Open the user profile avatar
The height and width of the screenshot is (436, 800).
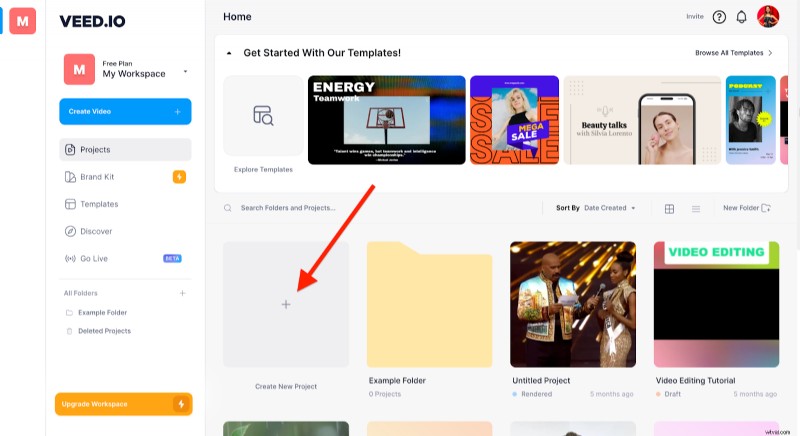click(768, 17)
